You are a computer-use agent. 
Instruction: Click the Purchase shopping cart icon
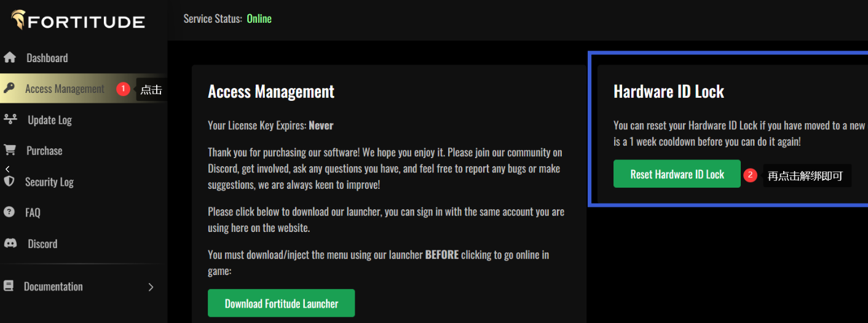tap(9, 150)
